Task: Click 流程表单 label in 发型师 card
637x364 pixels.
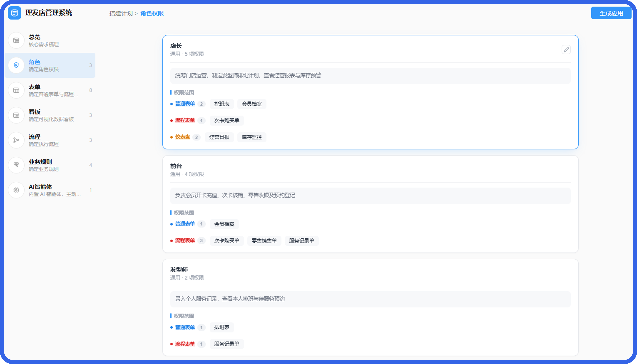Action: [185, 344]
